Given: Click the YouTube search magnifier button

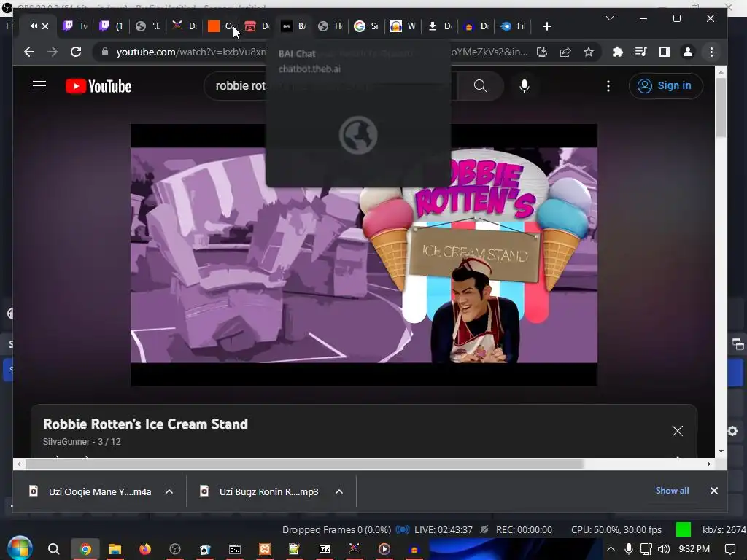Looking at the screenshot, I should point(481,86).
